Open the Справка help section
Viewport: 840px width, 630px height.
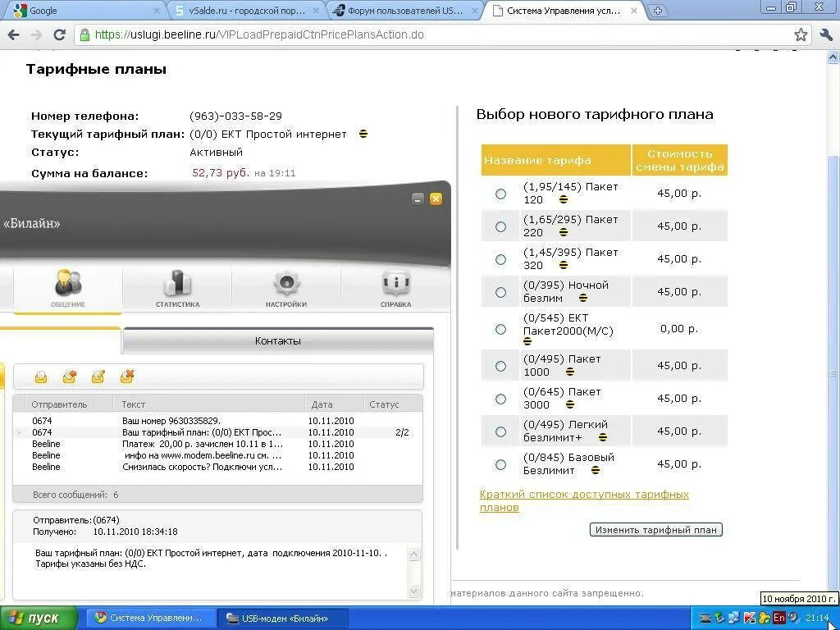(x=396, y=290)
